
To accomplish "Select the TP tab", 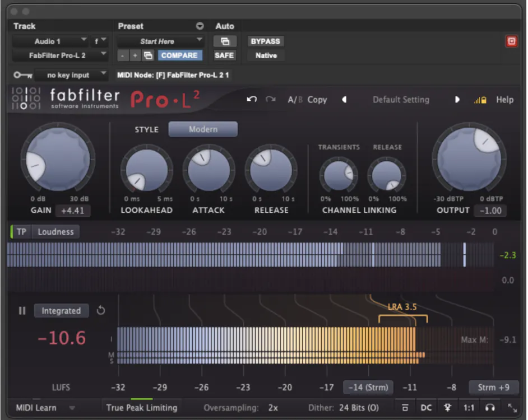I will coord(22,231).
